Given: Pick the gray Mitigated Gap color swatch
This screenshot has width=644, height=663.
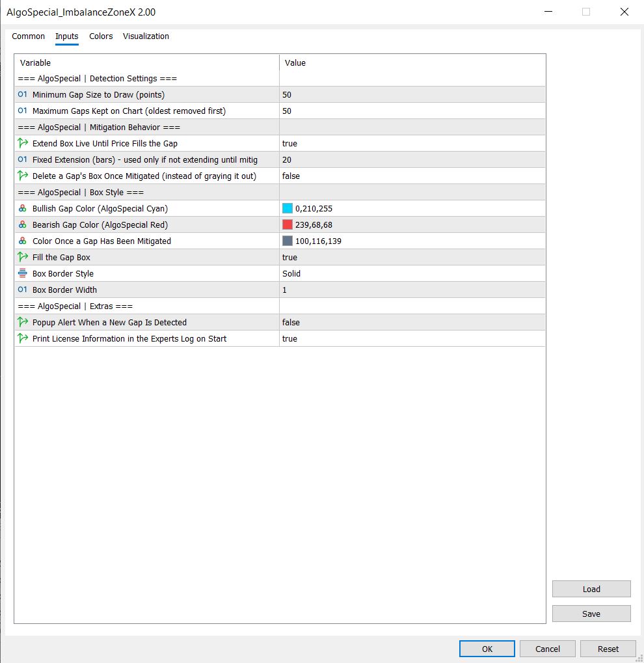Looking at the screenshot, I should click(x=288, y=241).
